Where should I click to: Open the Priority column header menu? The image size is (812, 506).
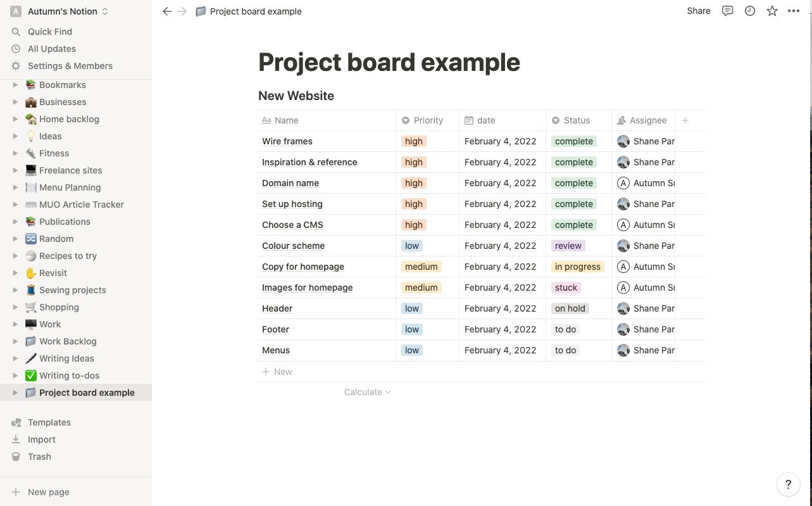coord(427,120)
